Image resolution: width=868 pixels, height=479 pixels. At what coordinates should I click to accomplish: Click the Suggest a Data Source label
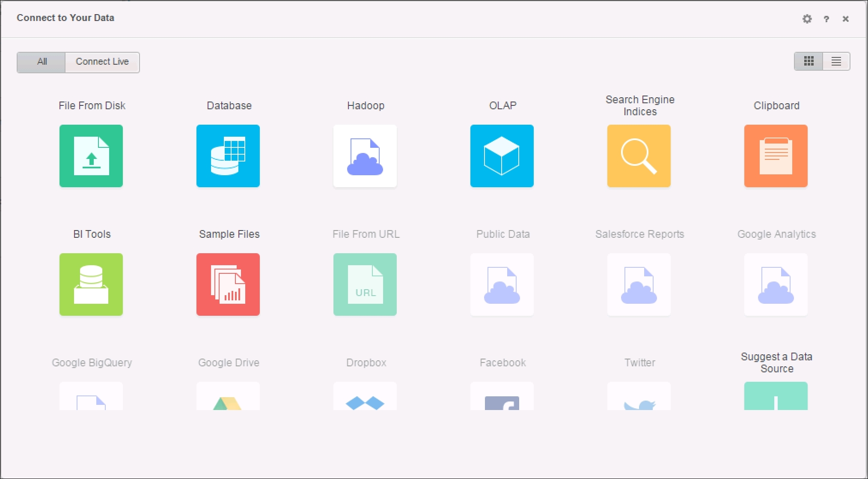click(776, 362)
